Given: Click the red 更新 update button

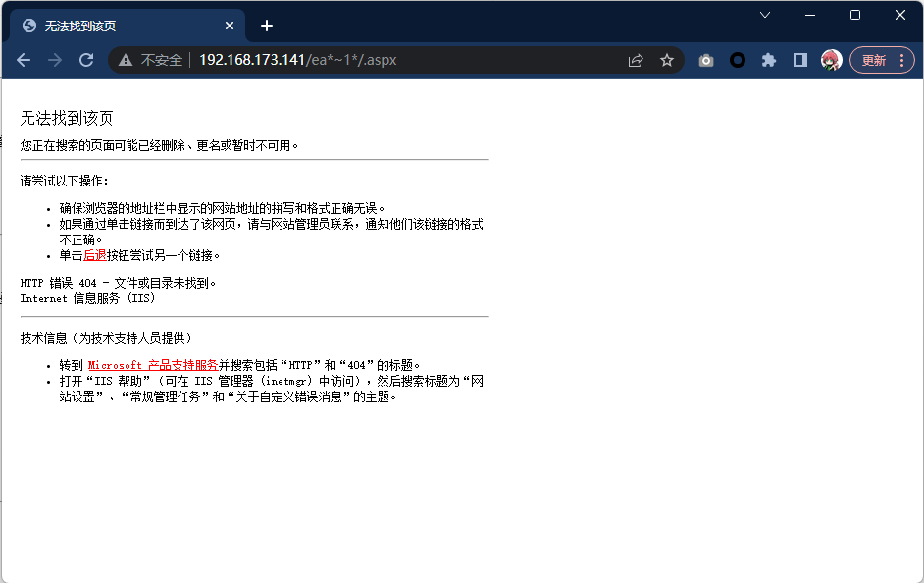Looking at the screenshot, I should [x=882, y=60].
